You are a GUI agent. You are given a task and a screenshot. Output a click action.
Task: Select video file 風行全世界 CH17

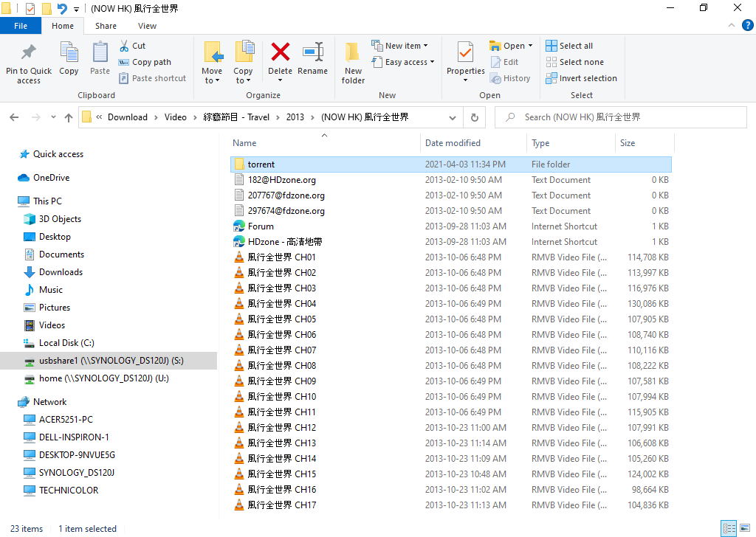pyautogui.click(x=451, y=505)
